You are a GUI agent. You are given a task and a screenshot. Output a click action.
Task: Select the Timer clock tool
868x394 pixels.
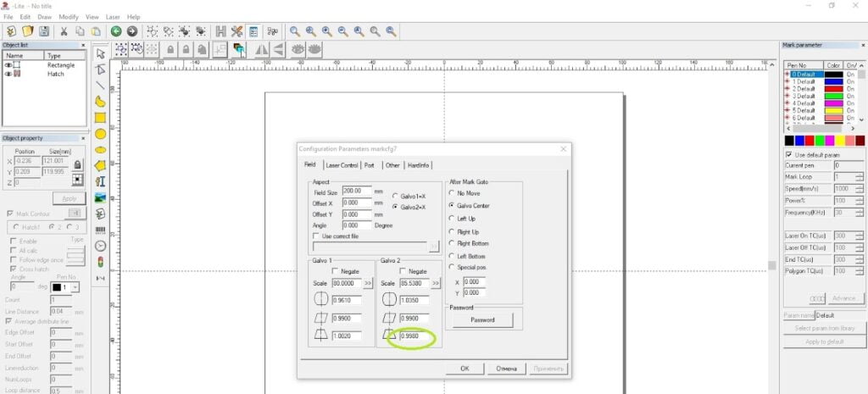point(100,246)
